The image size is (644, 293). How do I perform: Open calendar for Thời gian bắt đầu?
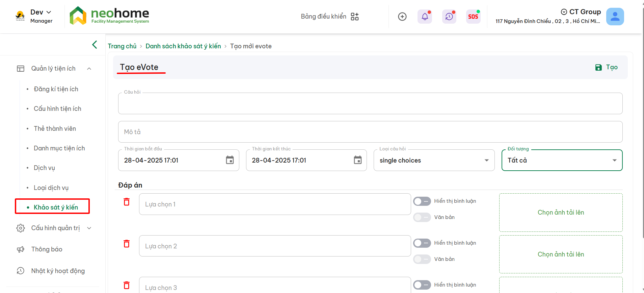pyautogui.click(x=230, y=160)
